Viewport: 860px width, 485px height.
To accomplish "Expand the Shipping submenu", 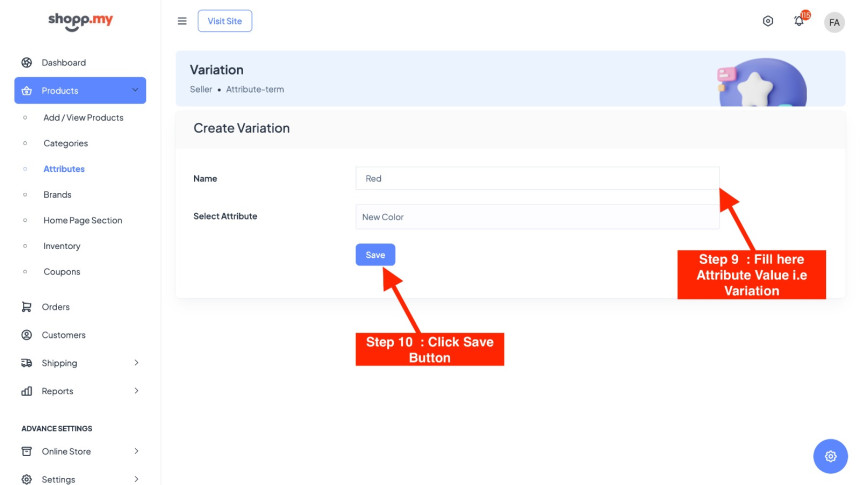I will coord(136,363).
